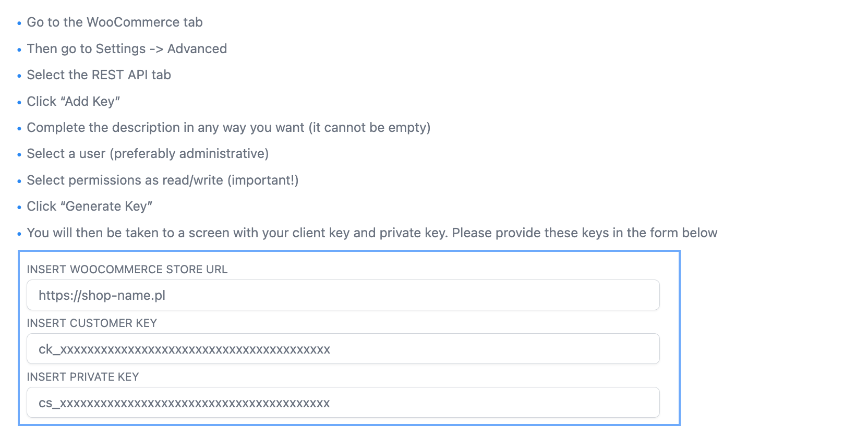This screenshot has width=868, height=437.
Task: Click the bullet beside "Select a user"
Action: 19,155
